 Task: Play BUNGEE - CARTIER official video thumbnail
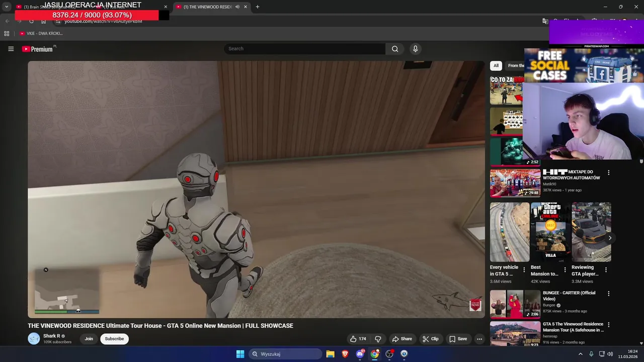pos(515,304)
